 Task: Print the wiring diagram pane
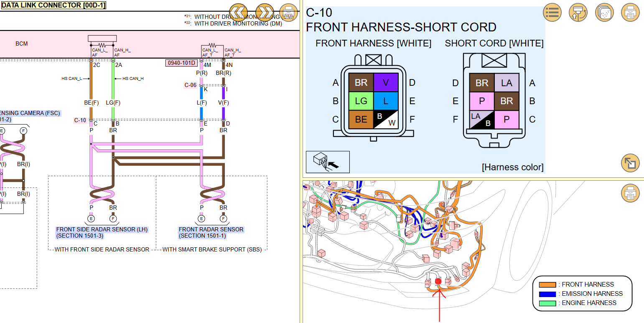coord(288,13)
